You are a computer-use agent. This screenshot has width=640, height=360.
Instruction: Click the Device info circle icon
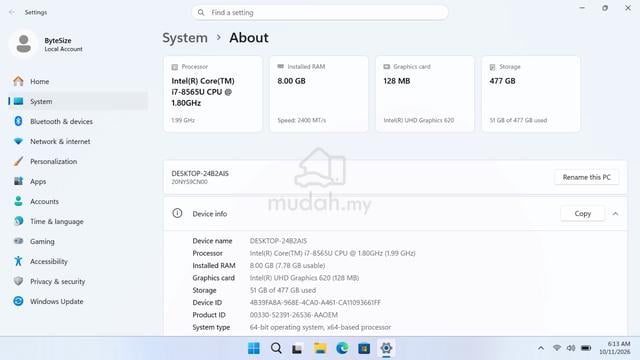177,213
